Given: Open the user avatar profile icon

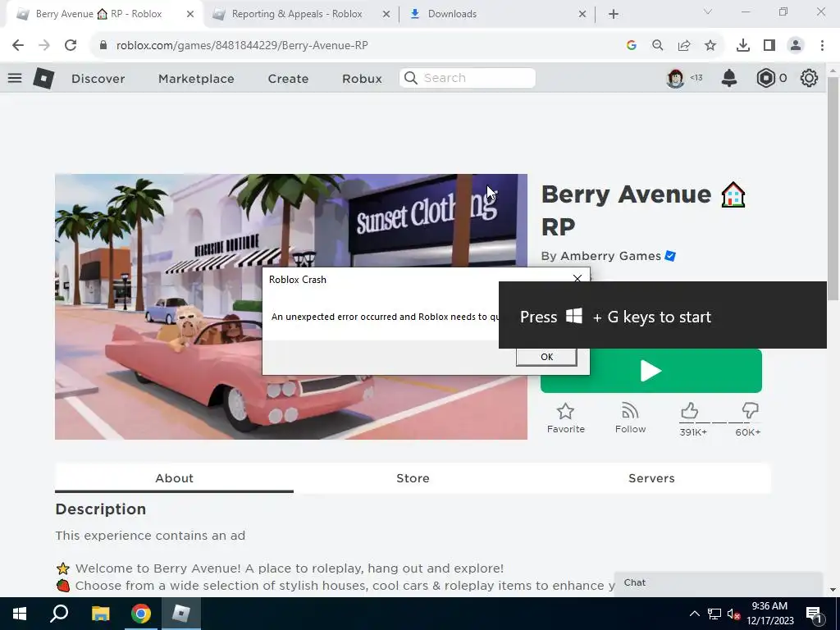Looking at the screenshot, I should [676, 78].
